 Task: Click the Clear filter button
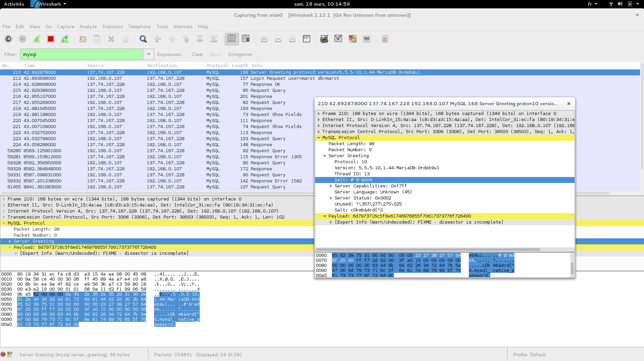pos(197,54)
